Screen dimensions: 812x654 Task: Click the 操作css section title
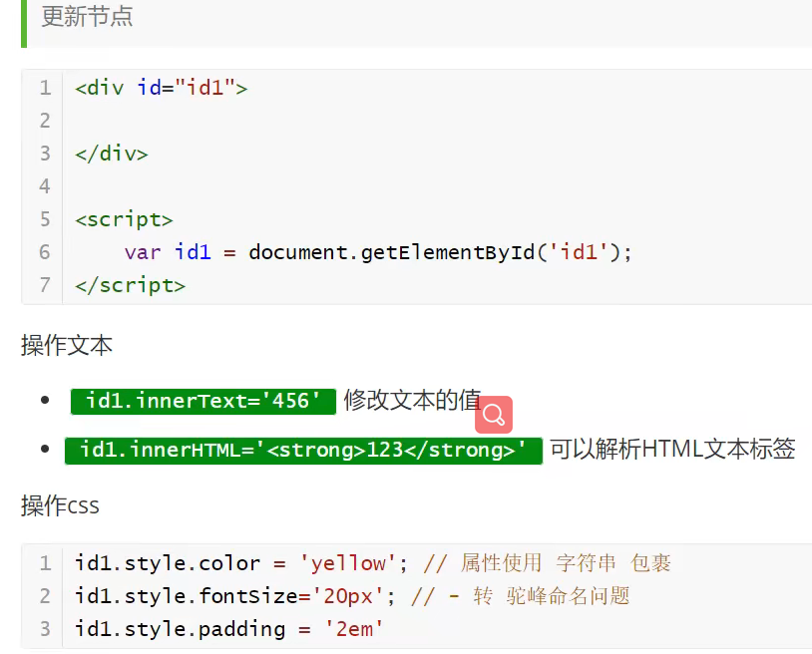(x=60, y=505)
